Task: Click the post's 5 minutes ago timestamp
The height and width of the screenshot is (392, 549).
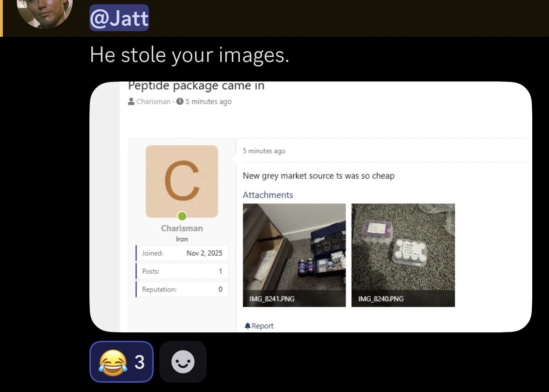Action: click(x=264, y=151)
